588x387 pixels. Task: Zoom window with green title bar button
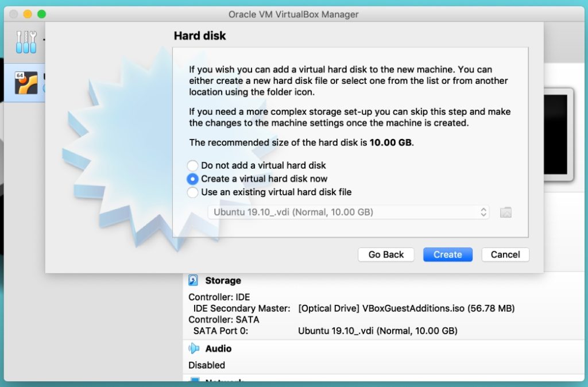[x=41, y=14]
